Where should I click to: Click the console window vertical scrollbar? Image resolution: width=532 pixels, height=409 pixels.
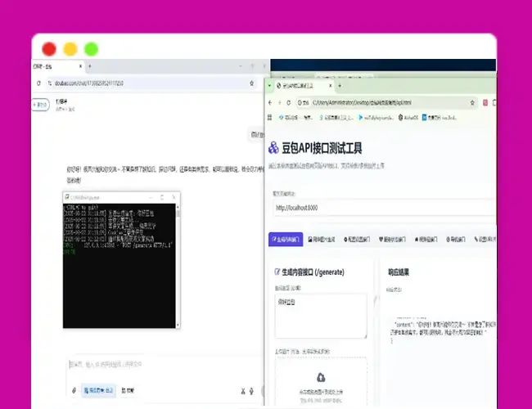[x=178, y=266]
